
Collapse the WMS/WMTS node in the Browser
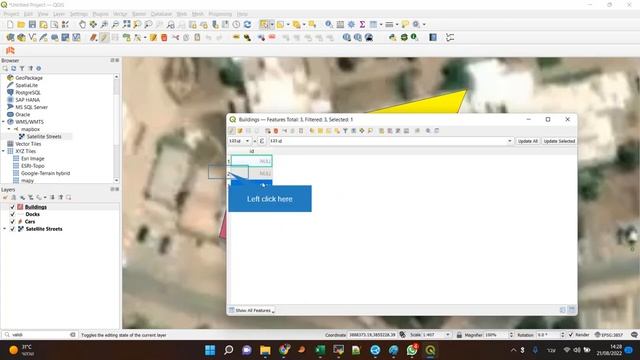point(4,122)
